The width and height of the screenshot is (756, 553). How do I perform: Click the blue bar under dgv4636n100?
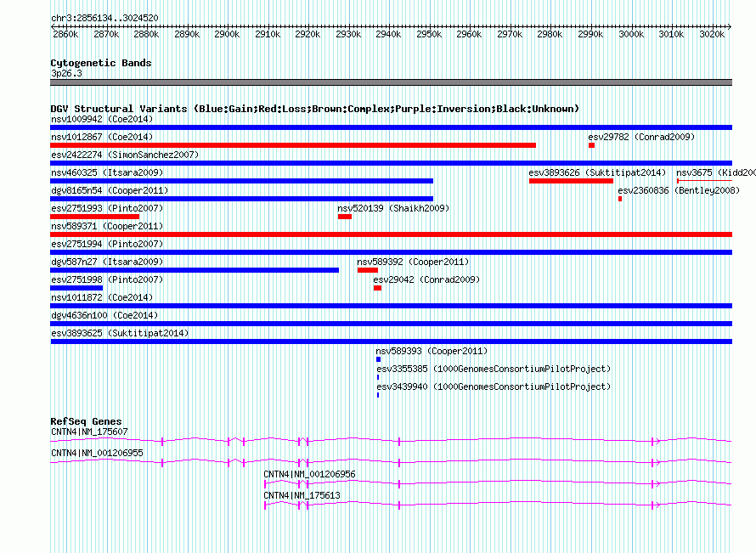391,324
